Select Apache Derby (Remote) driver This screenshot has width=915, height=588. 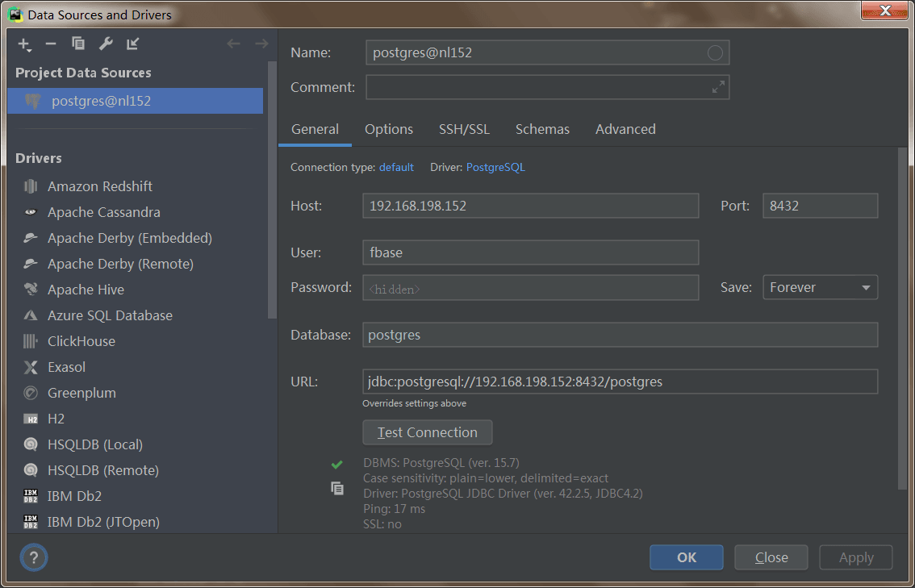(x=136, y=265)
